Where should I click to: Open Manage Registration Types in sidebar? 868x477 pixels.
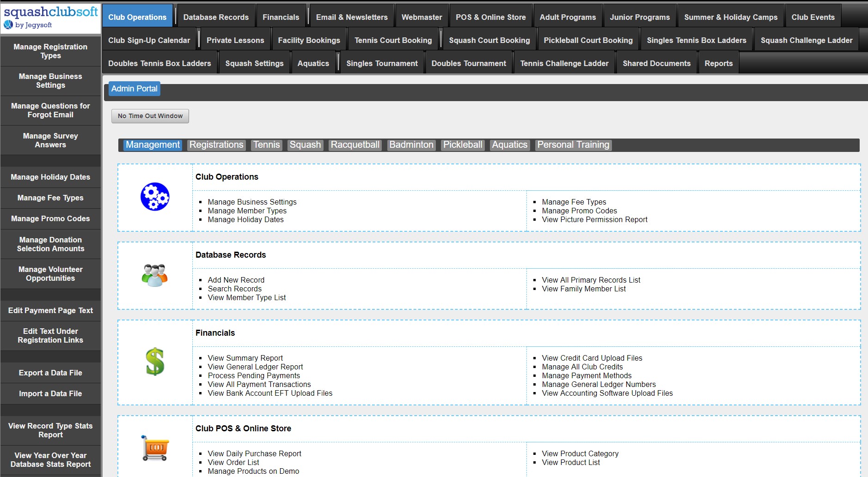click(x=50, y=51)
